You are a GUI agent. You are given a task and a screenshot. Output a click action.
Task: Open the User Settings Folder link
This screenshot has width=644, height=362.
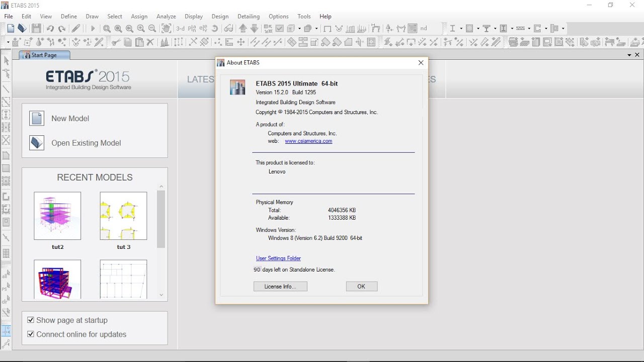(x=278, y=258)
